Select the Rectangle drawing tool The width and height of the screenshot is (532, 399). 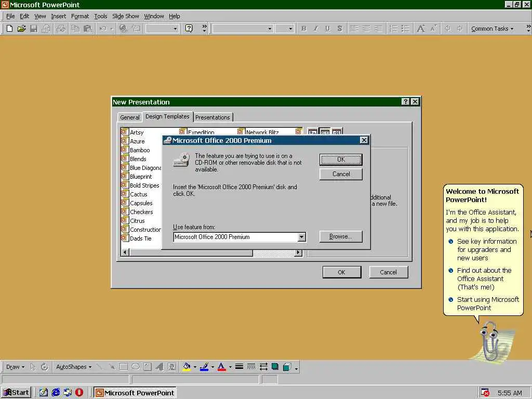click(x=124, y=367)
